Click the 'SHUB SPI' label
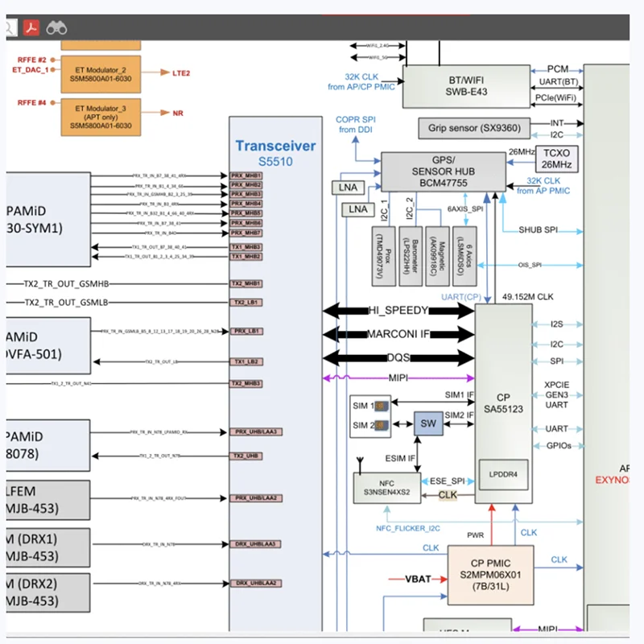Viewport: 644px width, 644px height. click(538, 230)
